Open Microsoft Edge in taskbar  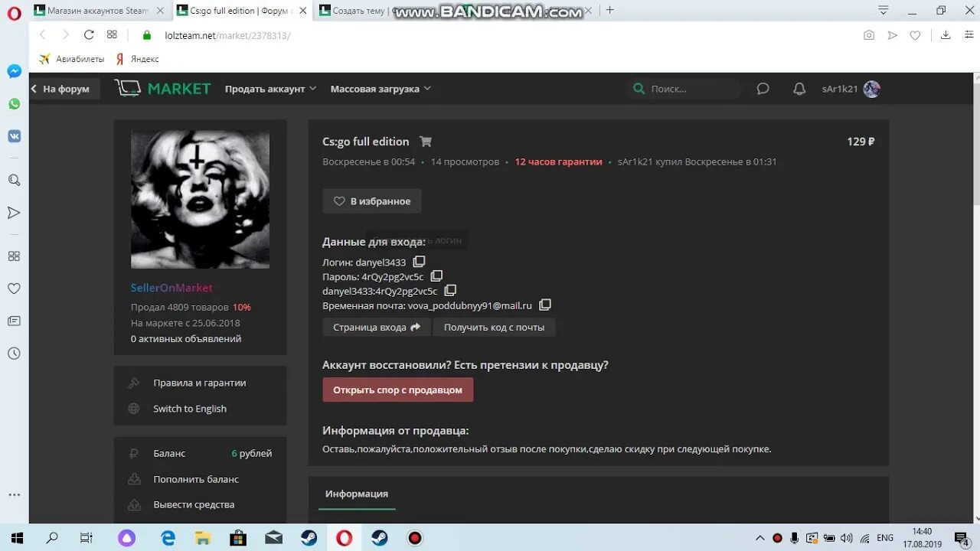167,538
